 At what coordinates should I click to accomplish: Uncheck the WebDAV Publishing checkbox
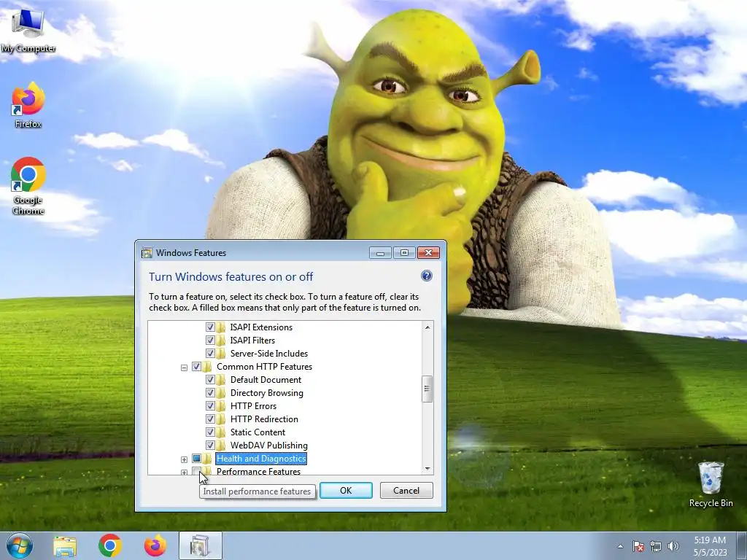tap(210, 446)
